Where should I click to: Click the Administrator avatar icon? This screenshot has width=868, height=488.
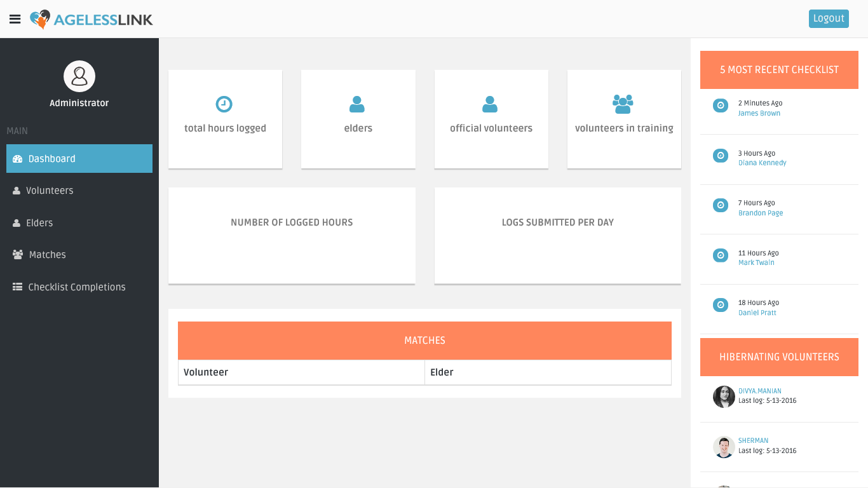(x=79, y=76)
